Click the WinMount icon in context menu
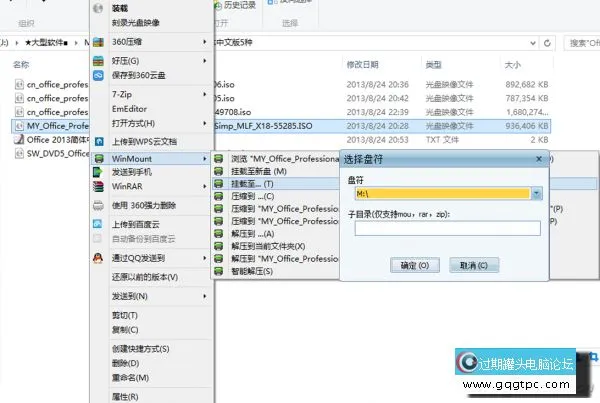600x403 pixels. (99, 158)
